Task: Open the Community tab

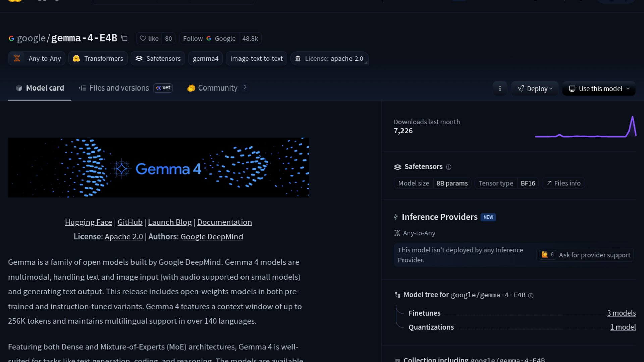Action: [217, 88]
